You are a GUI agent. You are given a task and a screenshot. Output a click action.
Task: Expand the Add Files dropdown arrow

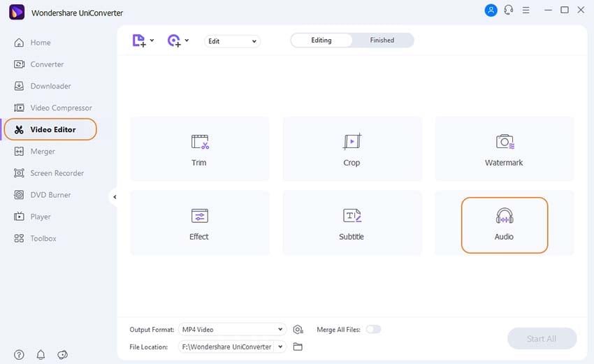[x=152, y=40]
